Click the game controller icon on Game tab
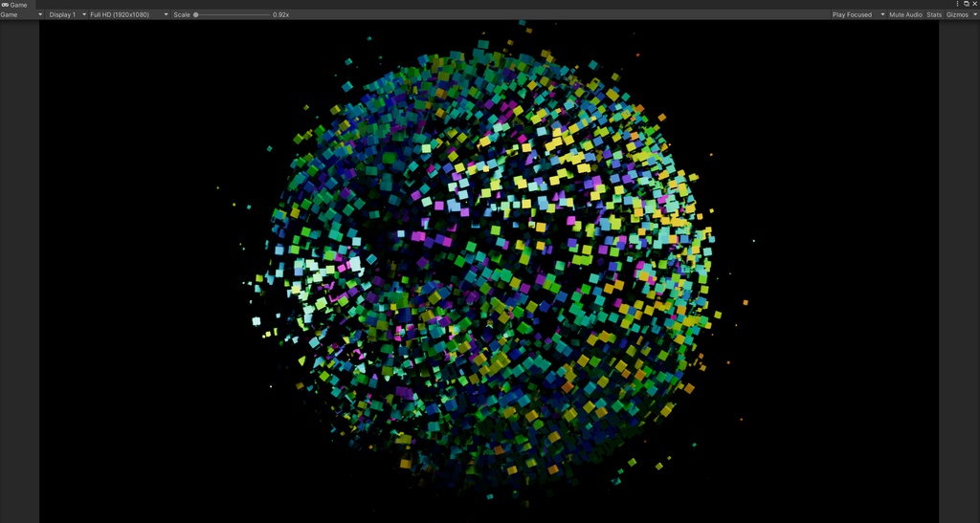Viewport: 980px width, 523px height. click(x=5, y=5)
